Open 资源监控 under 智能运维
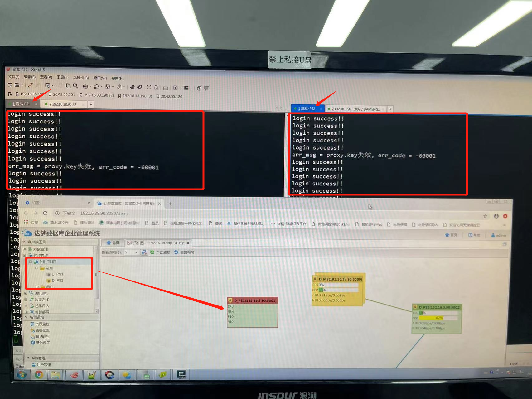Image resolution: width=532 pixels, height=399 pixels. (x=40, y=324)
